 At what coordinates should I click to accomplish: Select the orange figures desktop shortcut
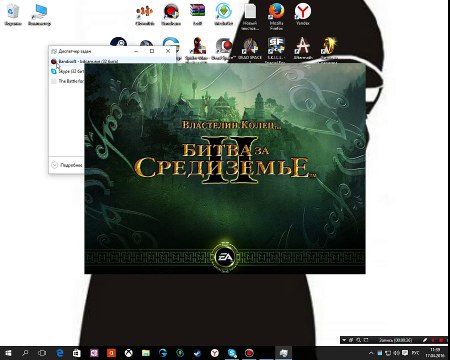coord(145,14)
